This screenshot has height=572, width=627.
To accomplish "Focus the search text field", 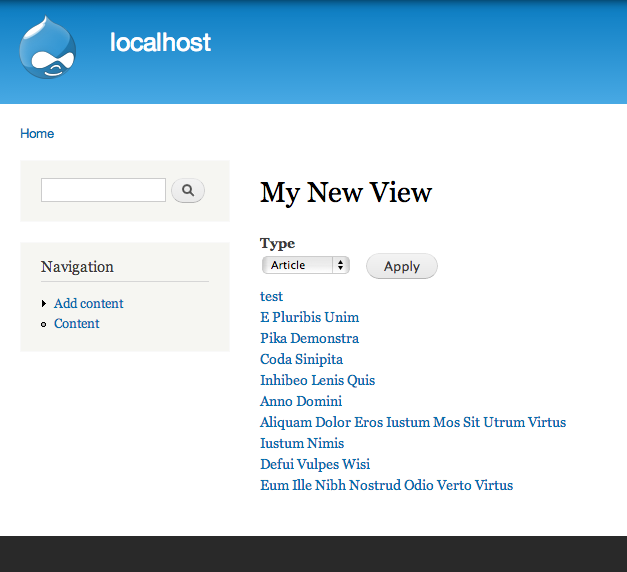I will 103,190.
